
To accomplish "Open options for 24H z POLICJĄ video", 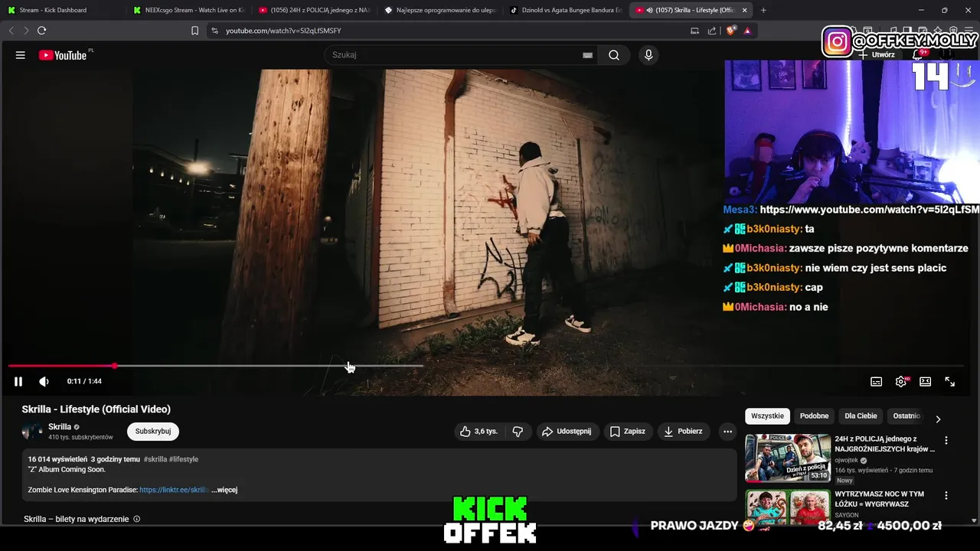I will tap(946, 441).
